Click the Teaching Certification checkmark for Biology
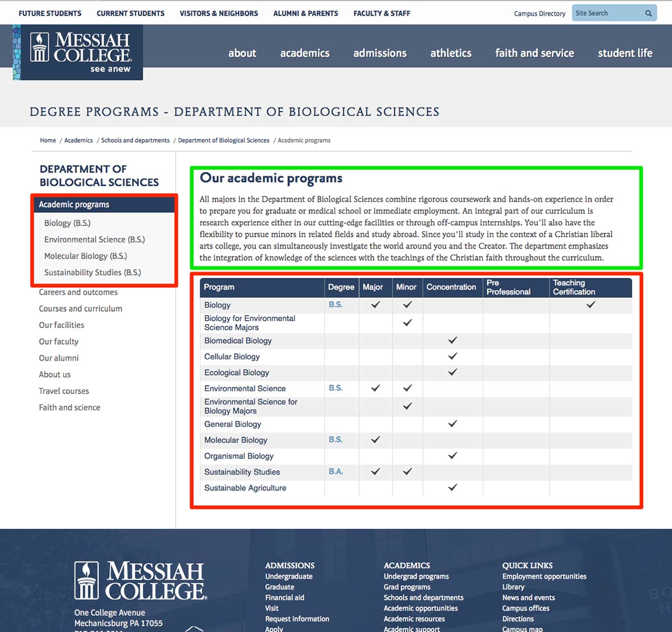The height and width of the screenshot is (632, 672). [591, 305]
